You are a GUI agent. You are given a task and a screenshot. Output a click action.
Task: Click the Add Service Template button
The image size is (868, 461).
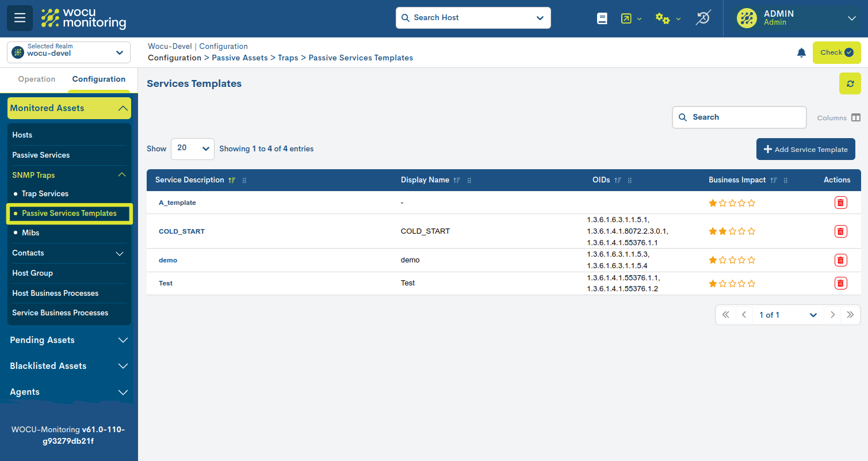coord(805,149)
